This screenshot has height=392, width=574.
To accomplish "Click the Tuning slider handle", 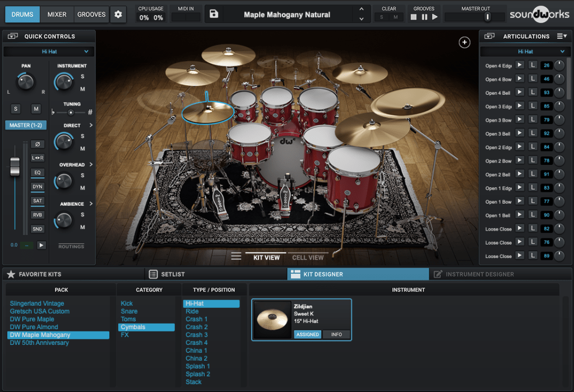I will pyautogui.click(x=71, y=112).
